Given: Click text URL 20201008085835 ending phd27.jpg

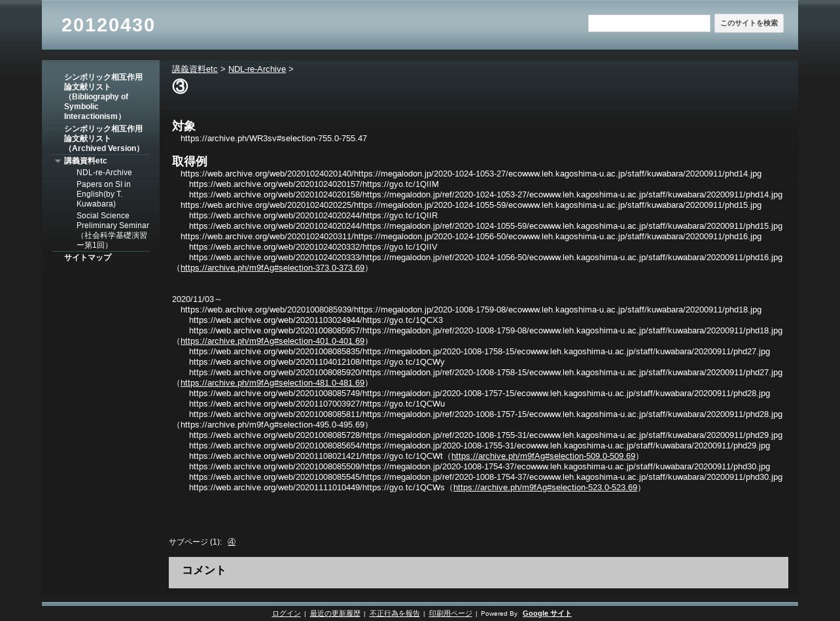Looking at the screenshot, I should pos(480,352).
